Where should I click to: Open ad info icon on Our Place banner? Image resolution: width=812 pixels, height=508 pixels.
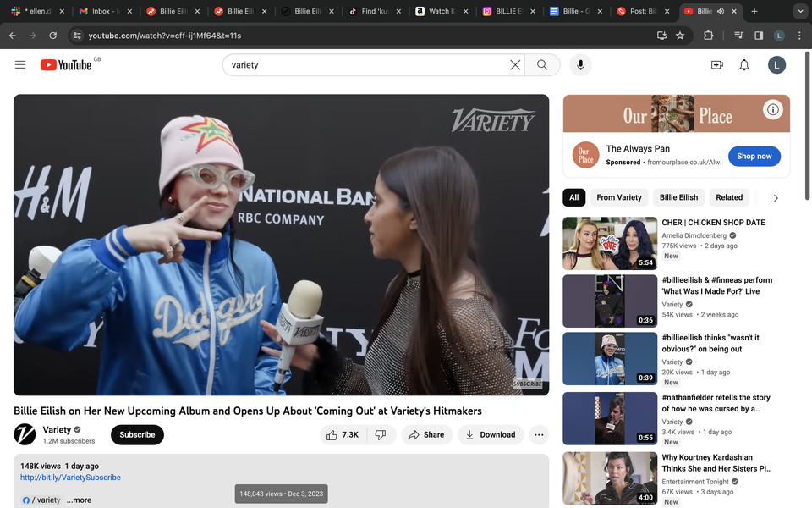[x=772, y=109]
